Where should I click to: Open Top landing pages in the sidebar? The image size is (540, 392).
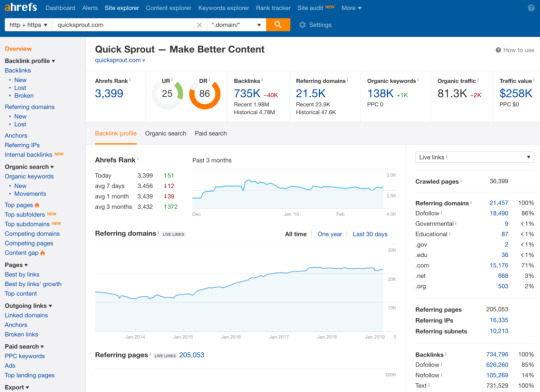point(30,375)
